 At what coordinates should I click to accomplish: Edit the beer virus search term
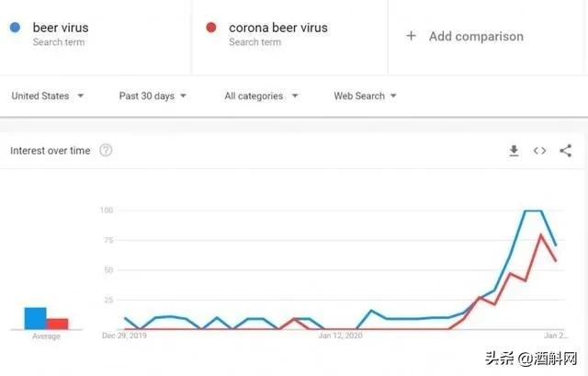[61, 28]
